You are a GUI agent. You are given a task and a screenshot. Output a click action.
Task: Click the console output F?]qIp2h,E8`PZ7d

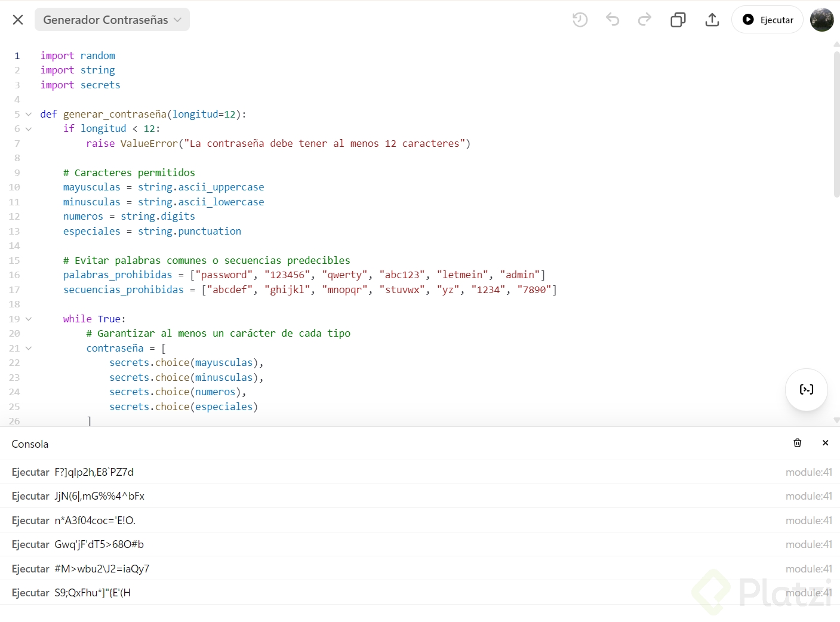click(94, 472)
